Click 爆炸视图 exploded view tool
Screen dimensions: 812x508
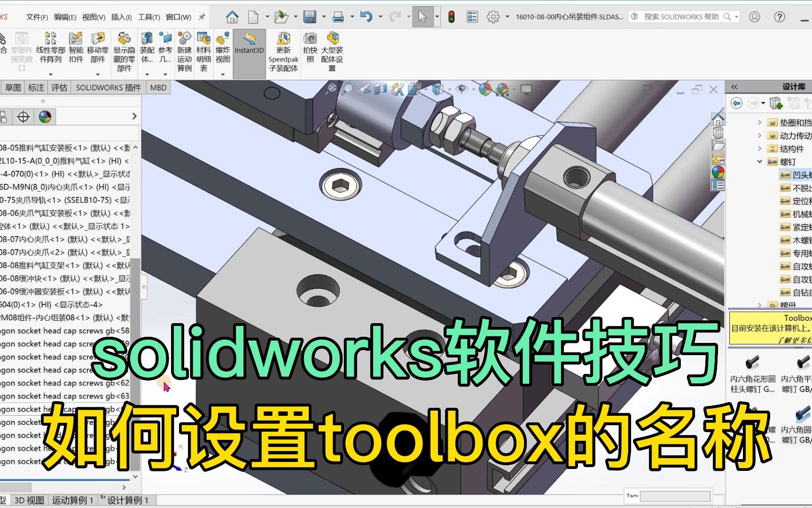point(223,47)
